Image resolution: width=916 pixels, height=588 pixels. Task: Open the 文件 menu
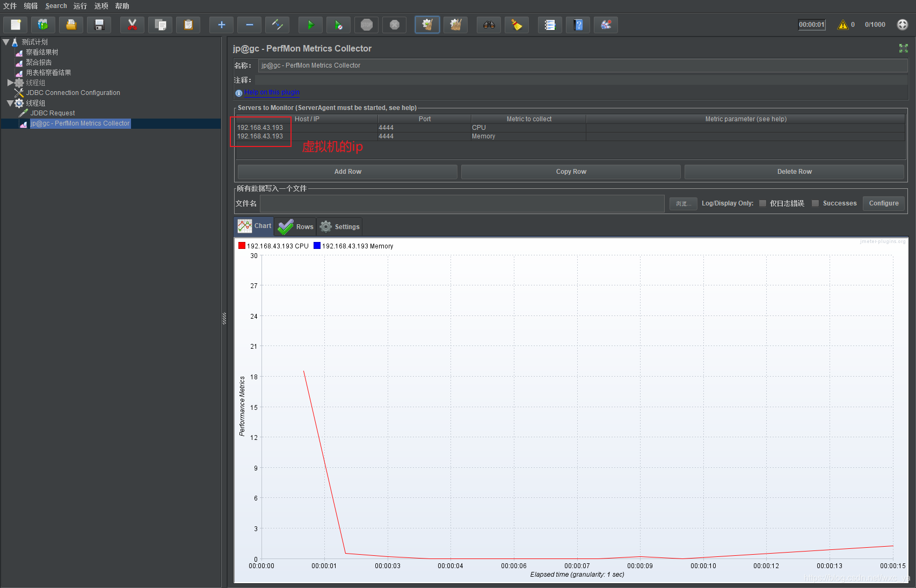[x=10, y=6]
